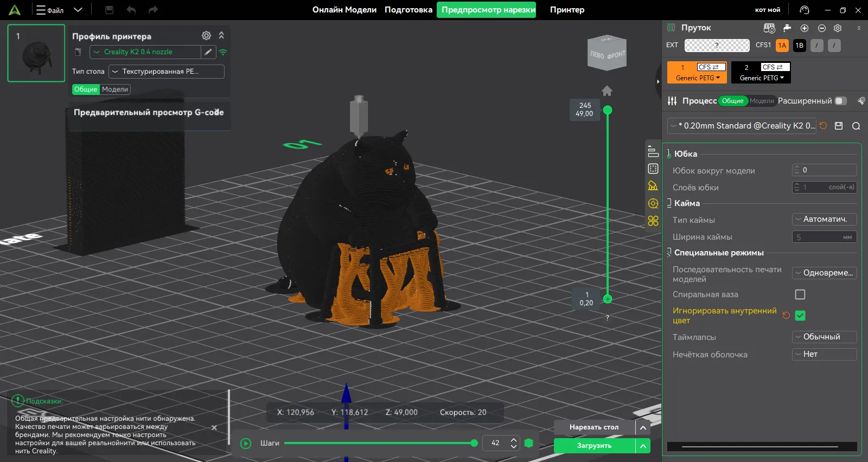Search process settings with magnifier icon
Screen dimensions: 868x462
pos(856,126)
